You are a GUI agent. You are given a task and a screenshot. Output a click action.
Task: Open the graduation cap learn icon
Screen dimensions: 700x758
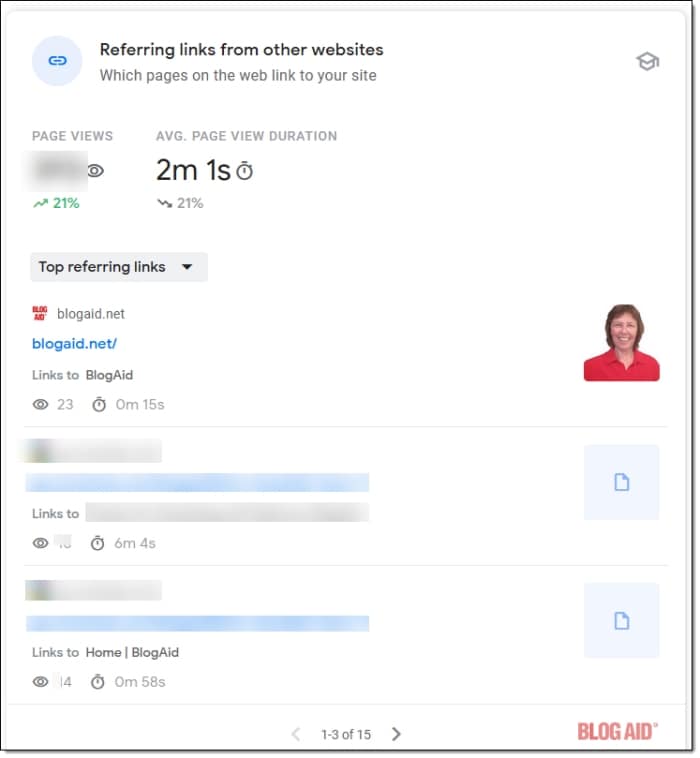coord(647,61)
